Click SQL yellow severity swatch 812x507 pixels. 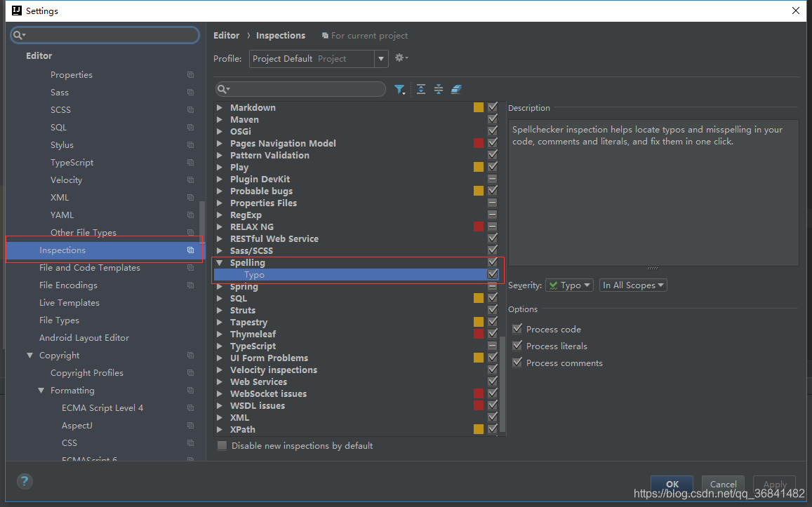coord(479,298)
